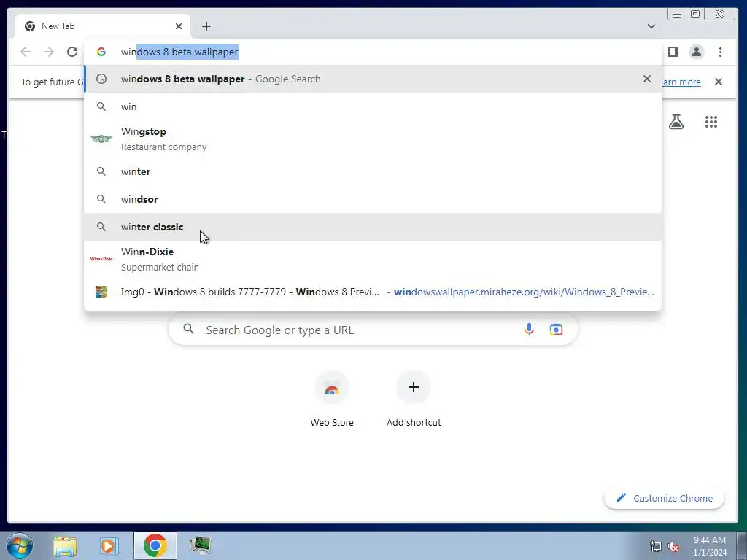This screenshot has width=747, height=560.
Task: Close the New Tab tab
Action: [x=179, y=26]
